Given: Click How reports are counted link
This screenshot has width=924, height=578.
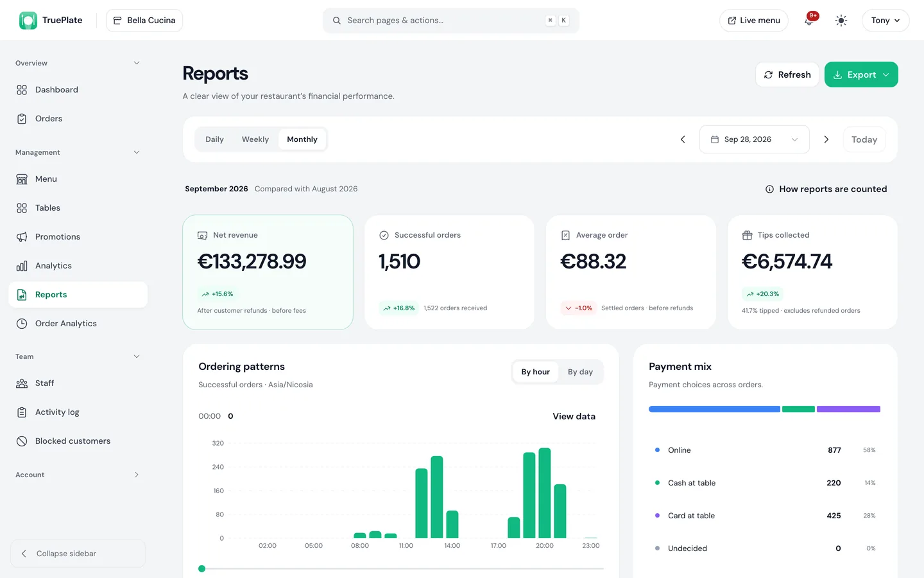Looking at the screenshot, I should 826,189.
